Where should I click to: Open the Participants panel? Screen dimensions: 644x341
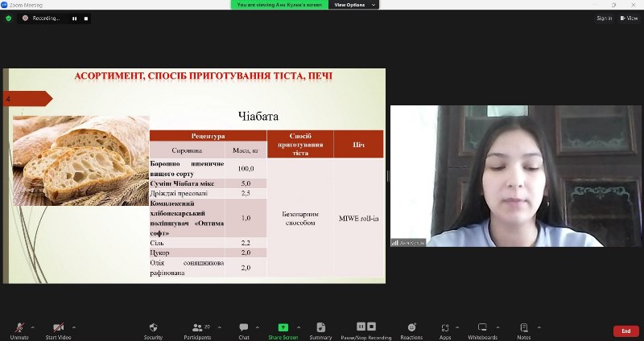tap(197, 331)
